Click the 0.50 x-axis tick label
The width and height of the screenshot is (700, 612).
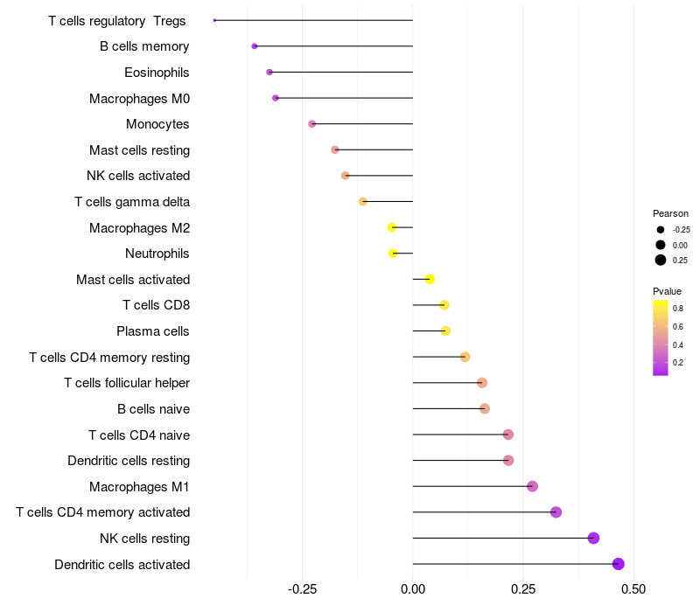[633, 589]
